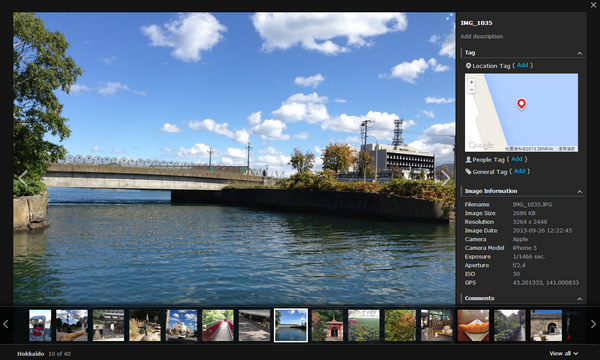The height and width of the screenshot is (360, 600).
Task: Zoom in on the map with plus
Action: click(471, 82)
